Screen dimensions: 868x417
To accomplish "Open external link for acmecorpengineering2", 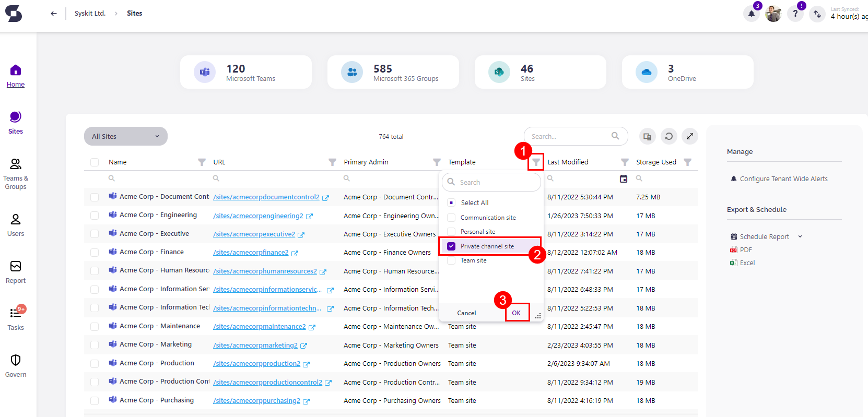I will coord(309,216).
